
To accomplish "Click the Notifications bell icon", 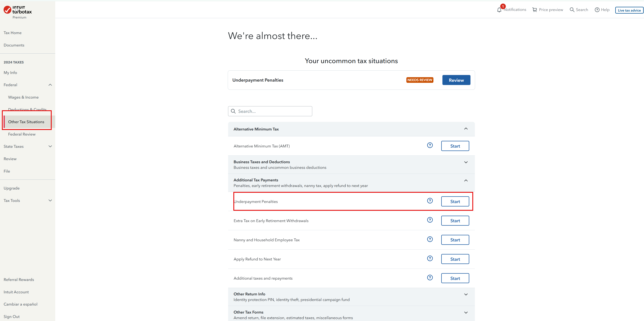I will pos(499,10).
